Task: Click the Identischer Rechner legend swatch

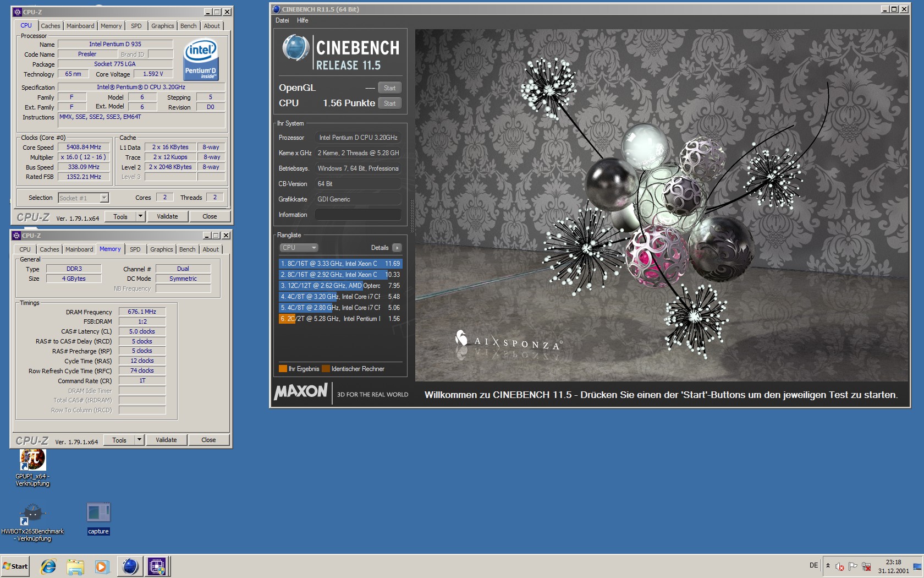Action: click(326, 369)
